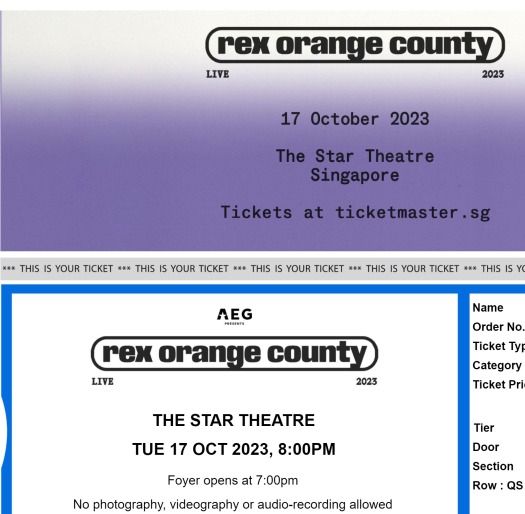Click the Category field label
Viewport: 525px width, 514px height.
click(x=497, y=365)
